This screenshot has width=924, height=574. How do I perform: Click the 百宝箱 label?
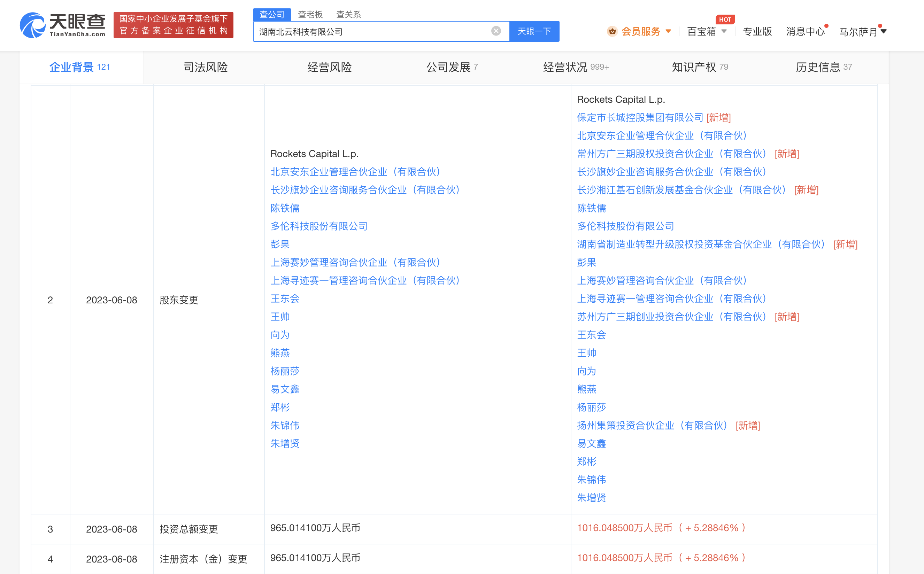[x=701, y=31]
